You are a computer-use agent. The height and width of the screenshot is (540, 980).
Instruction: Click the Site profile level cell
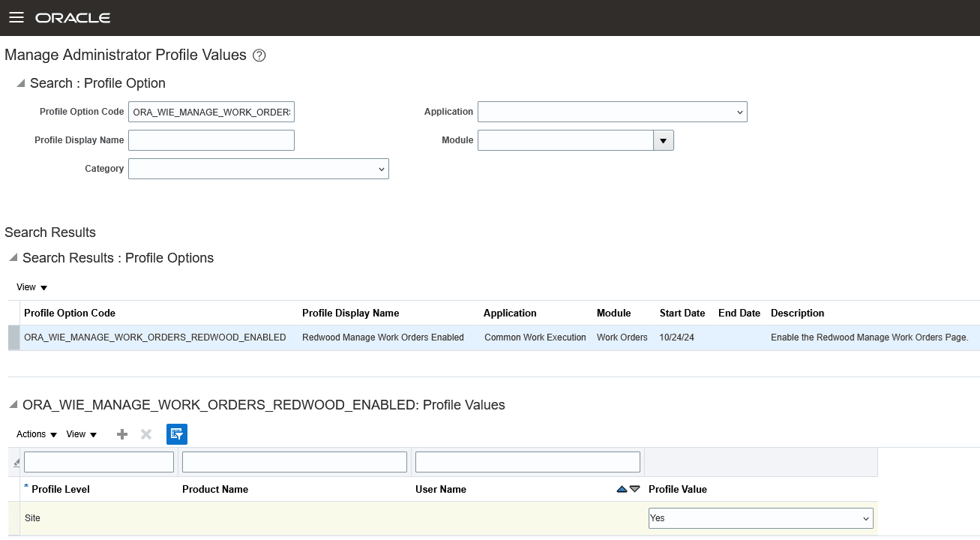coord(32,518)
